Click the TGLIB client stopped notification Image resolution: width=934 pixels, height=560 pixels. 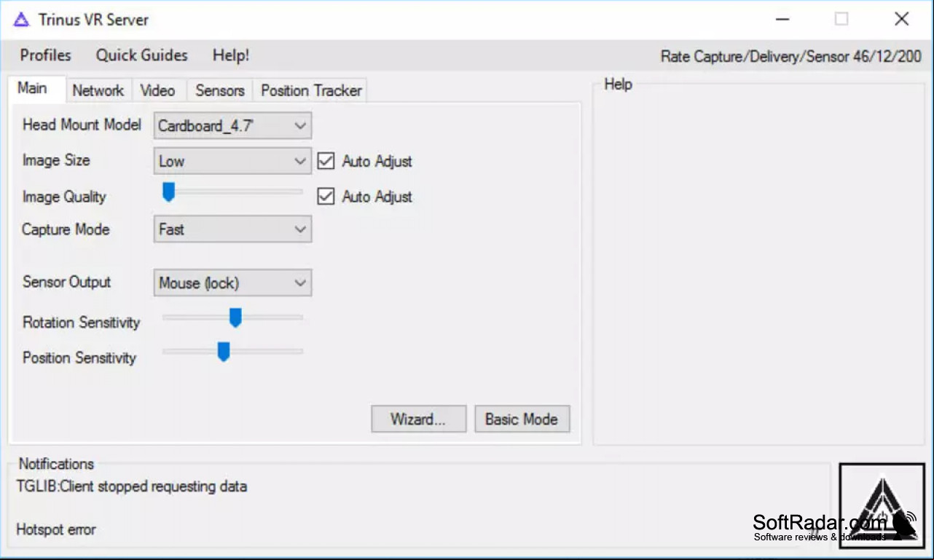pyautogui.click(x=132, y=486)
